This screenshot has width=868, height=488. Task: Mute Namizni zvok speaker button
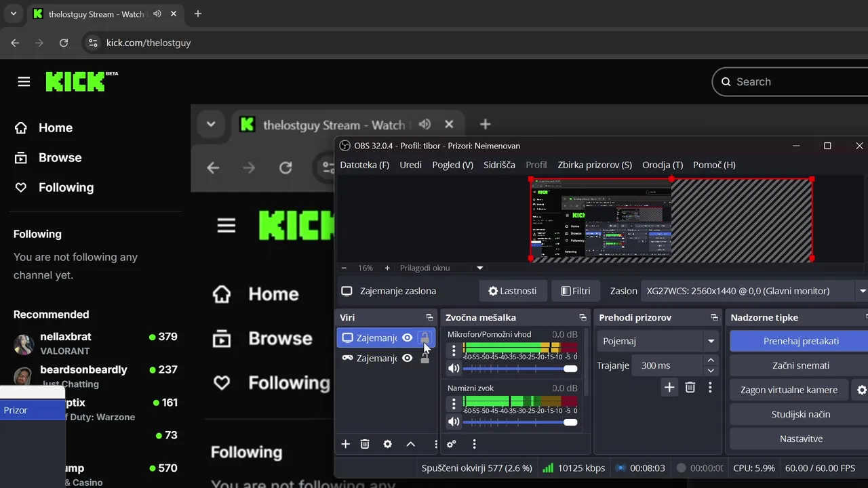pyautogui.click(x=454, y=422)
